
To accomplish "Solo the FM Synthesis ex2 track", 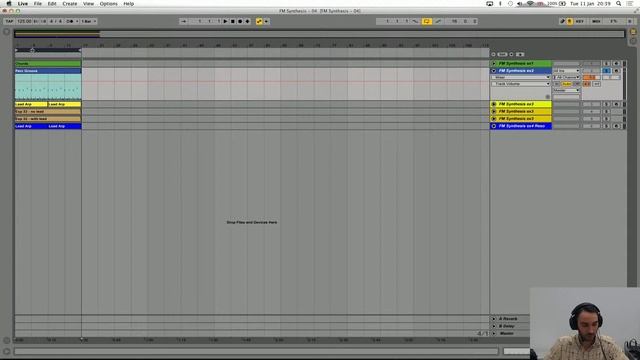I will (606, 71).
